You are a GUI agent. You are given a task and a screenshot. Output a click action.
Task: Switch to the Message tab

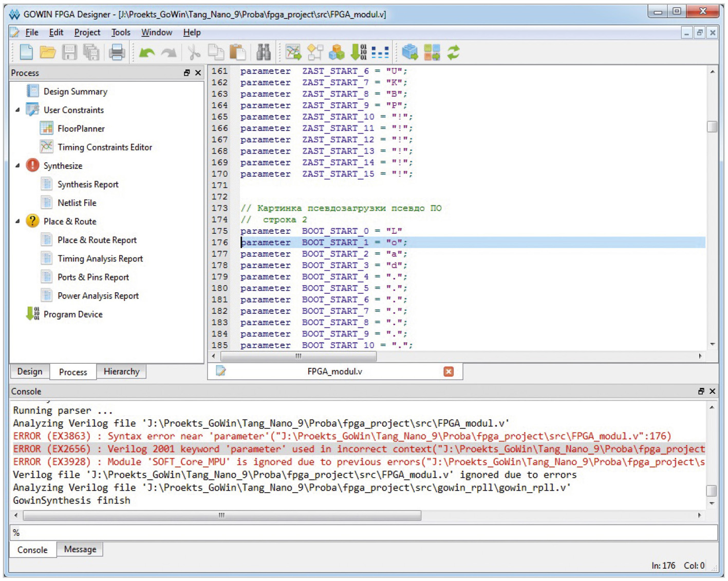tap(80, 549)
